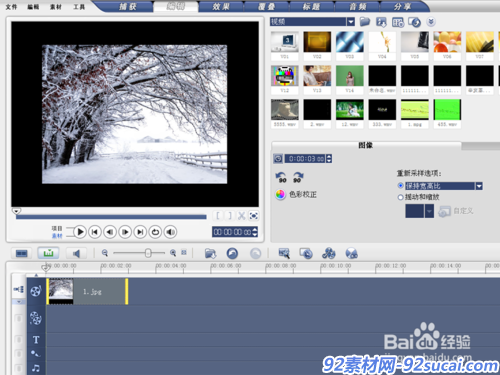
Task: Click the load video folder icon
Action: 365,22
